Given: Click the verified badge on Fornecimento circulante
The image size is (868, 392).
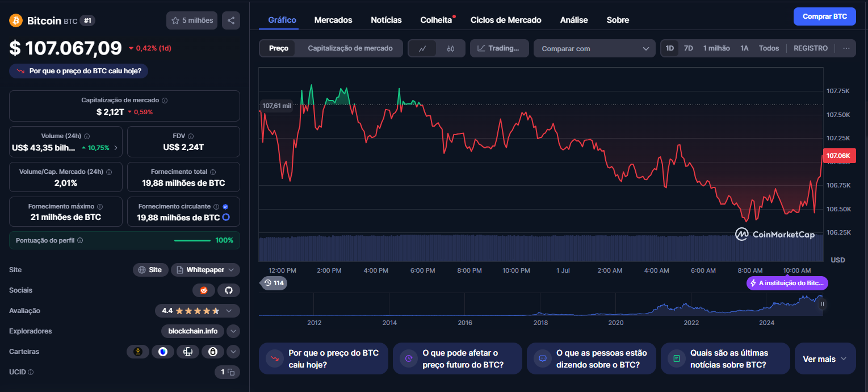Looking at the screenshot, I should 225,207.
